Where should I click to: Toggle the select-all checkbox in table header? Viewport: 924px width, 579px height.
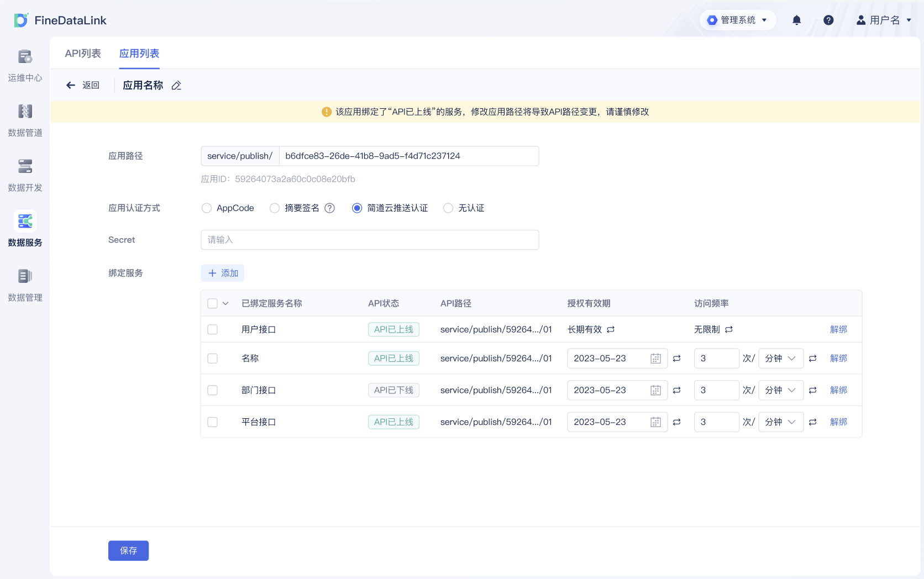(212, 303)
